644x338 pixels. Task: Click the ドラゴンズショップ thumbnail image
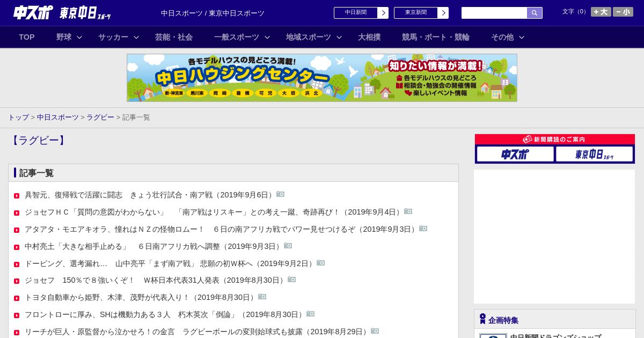point(493,336)
